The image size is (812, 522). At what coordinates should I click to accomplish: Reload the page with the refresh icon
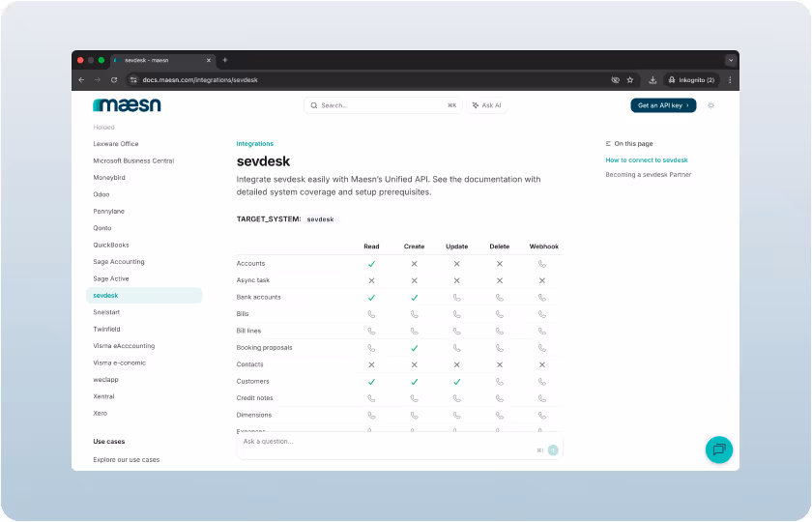point(114,79)
